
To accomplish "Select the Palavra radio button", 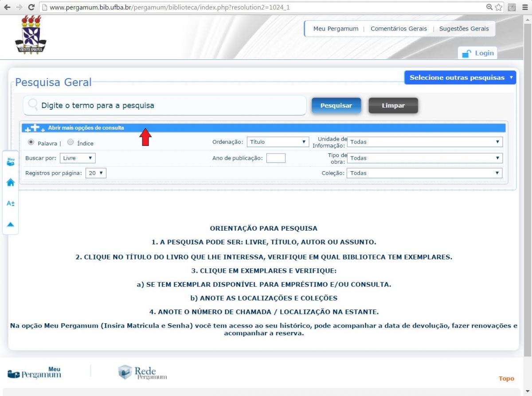I will (x=31, y=142).
